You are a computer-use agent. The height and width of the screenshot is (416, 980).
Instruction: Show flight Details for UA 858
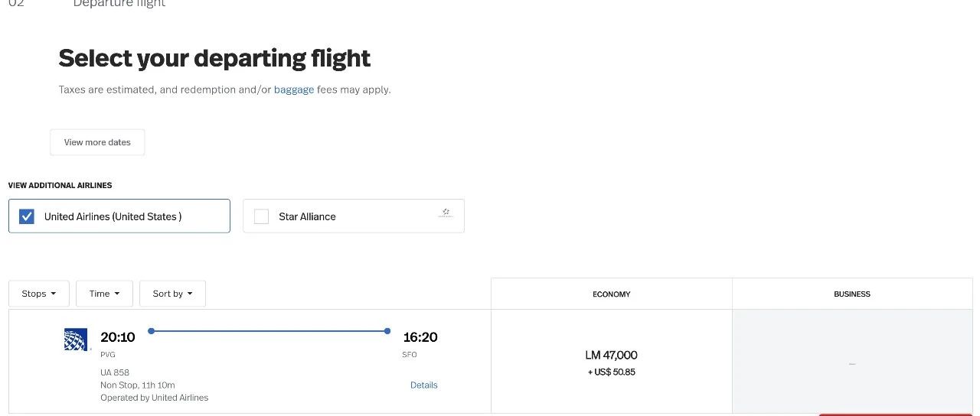[423, 385]
